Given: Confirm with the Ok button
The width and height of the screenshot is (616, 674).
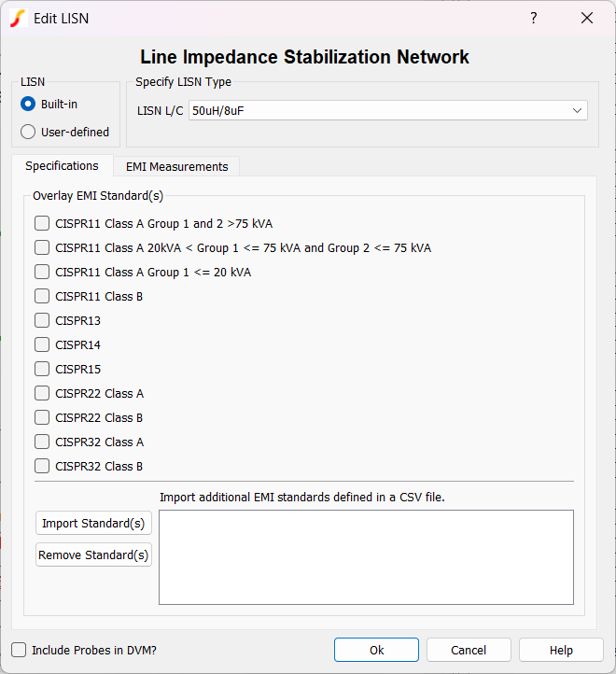Looking at the screenshot, I should pyautogui.click(x=376, y=650).
